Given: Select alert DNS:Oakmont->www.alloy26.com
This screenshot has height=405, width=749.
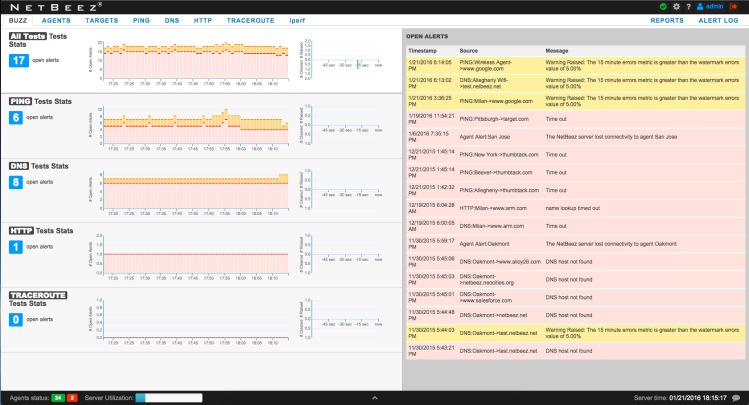Looking at the screenshot, I should [576, 262].
